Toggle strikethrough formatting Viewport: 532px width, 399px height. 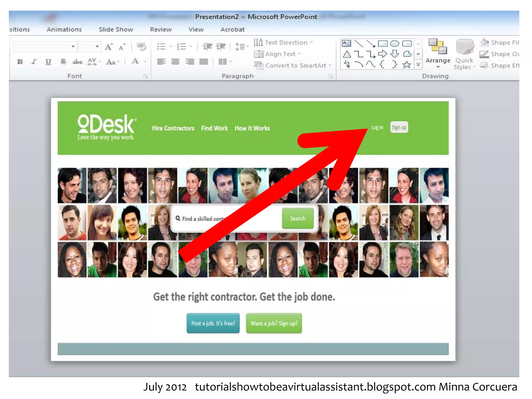click(77, 62)
